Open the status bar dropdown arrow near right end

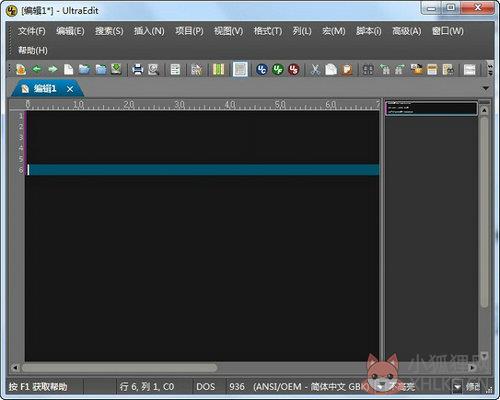457,387
